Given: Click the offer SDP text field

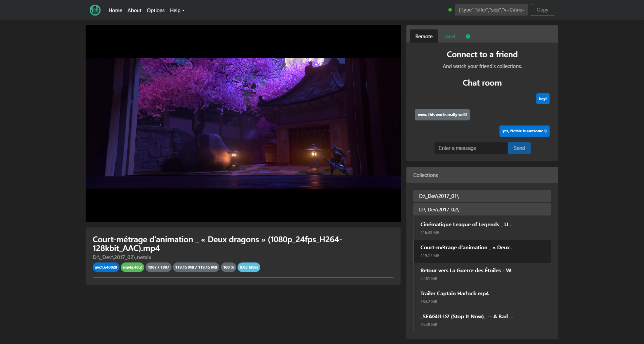Looking at the screenshot, I should (491, 10).
